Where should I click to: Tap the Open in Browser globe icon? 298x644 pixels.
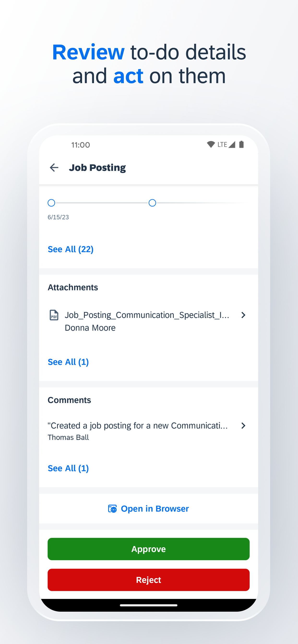click(x=113, y=509)
